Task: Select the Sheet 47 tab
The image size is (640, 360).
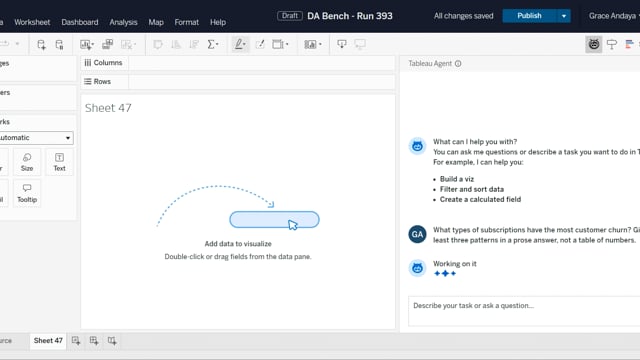Action: pos(48,340)
